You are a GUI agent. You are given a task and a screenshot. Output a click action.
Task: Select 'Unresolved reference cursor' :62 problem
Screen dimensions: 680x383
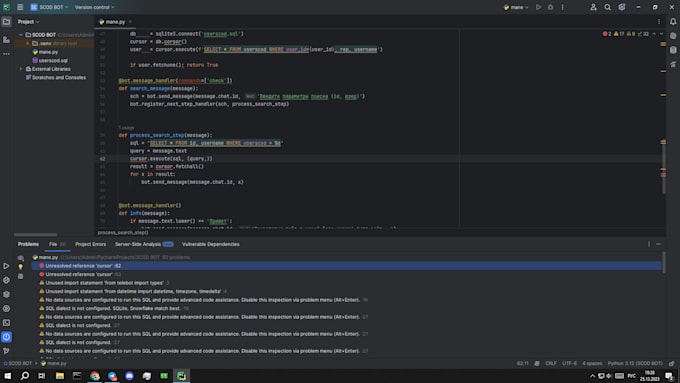pos(346,266)
